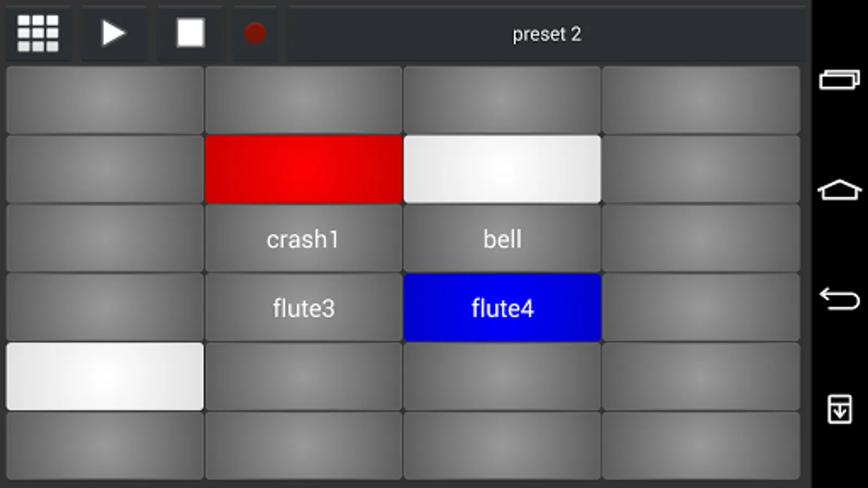Tap the empty gray pad left of flute3
Image resolution: width=868 pixels, height=488 pixels.
click(105, 307)
